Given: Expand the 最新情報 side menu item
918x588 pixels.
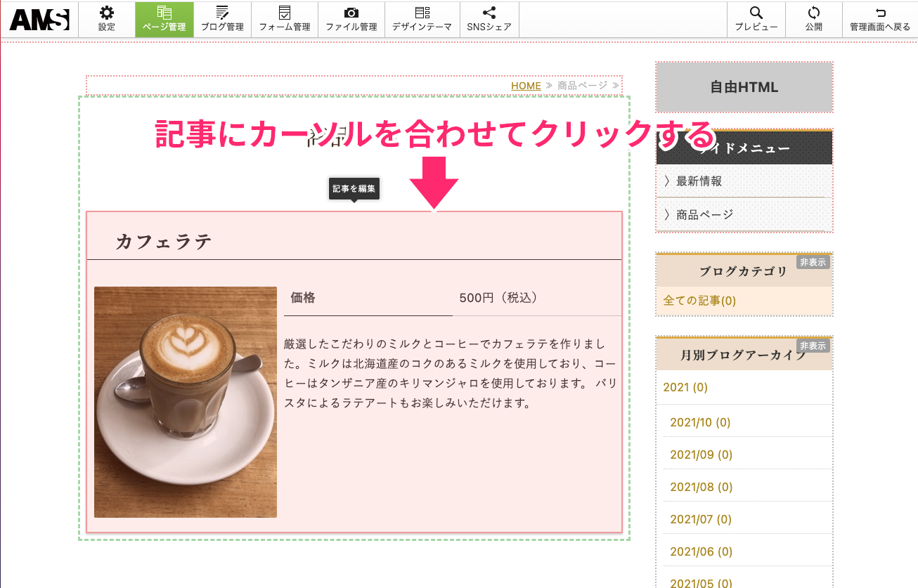Looking at the screenshot, I should pyautogui.click(x=699, y=181).
